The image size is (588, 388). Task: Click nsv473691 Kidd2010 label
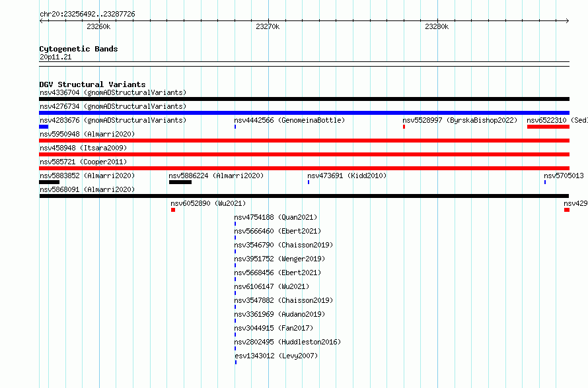coord(347,176)
